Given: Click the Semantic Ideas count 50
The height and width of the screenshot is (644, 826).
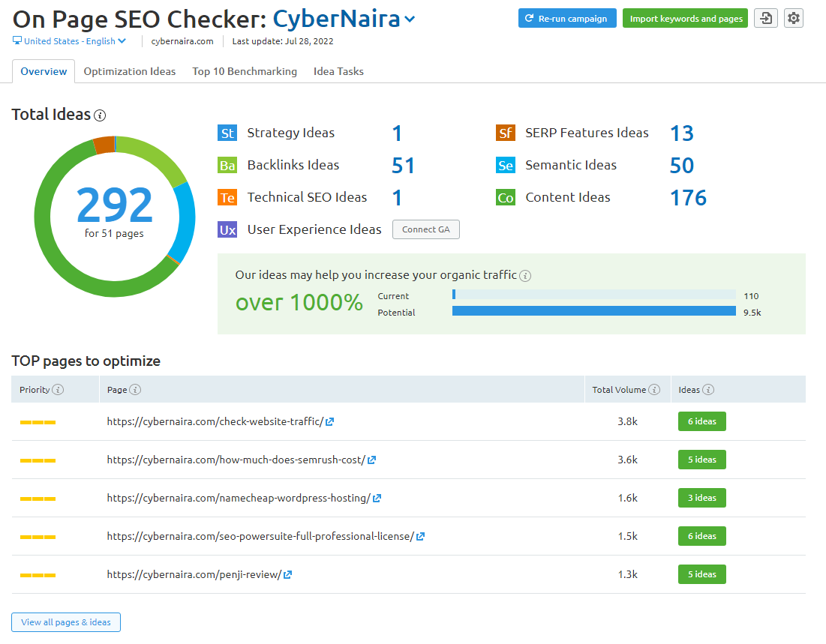Looking at the screenshot, I should (x=682, y=166).
